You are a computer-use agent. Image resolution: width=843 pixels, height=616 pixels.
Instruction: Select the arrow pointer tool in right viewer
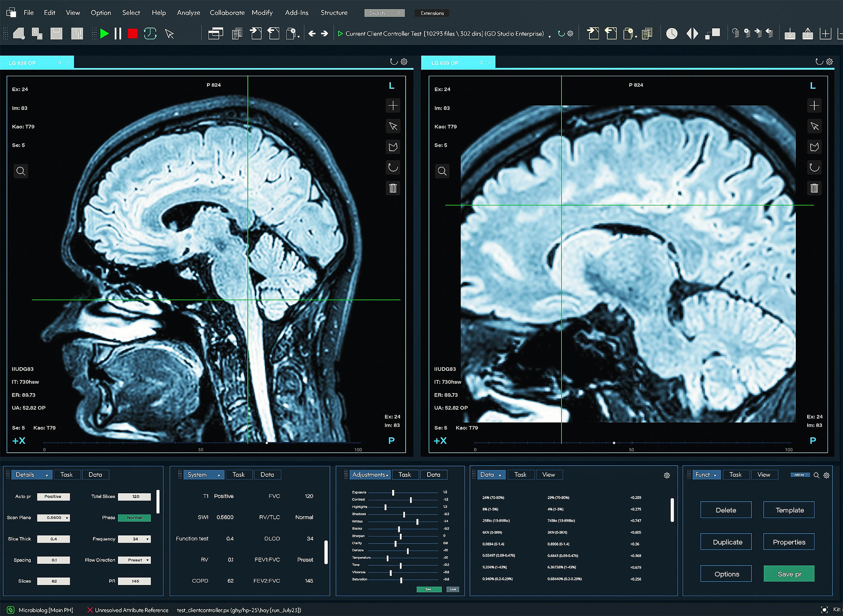pos(814,126)
